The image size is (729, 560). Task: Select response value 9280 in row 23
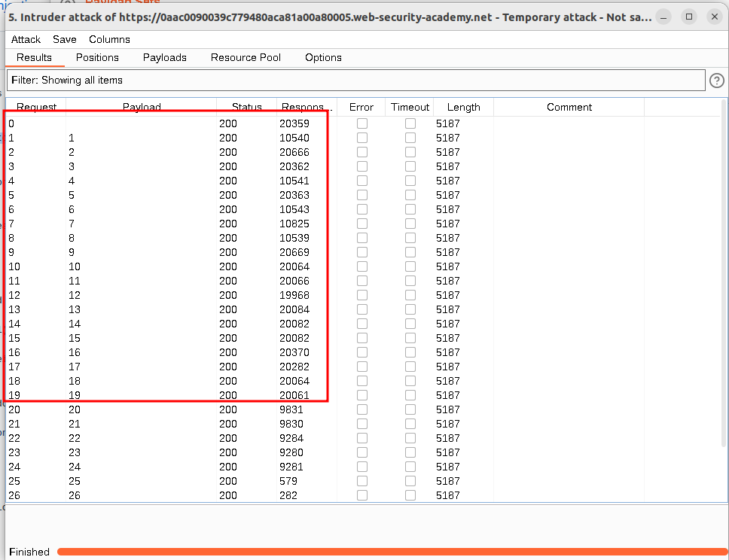click(x=291, y=452)
